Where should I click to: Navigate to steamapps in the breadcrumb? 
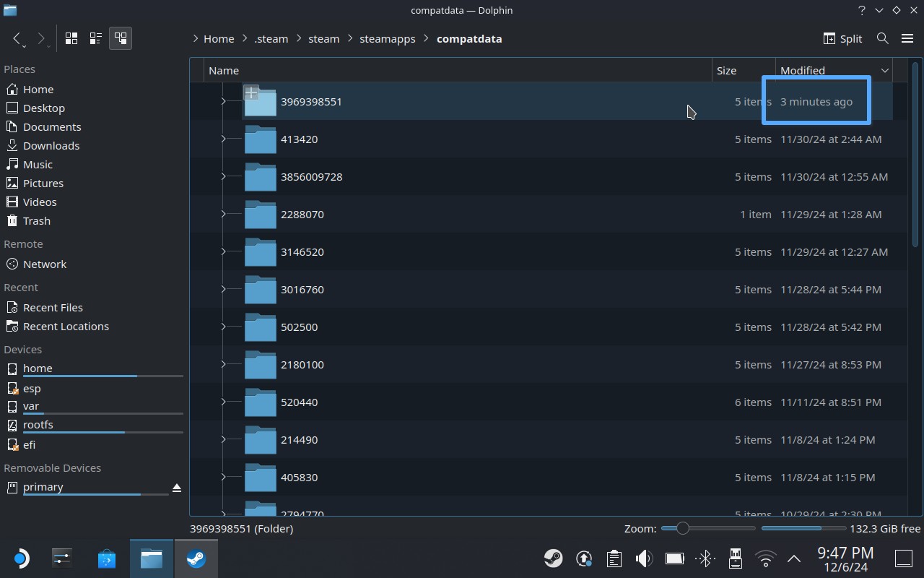click(387, 39)
